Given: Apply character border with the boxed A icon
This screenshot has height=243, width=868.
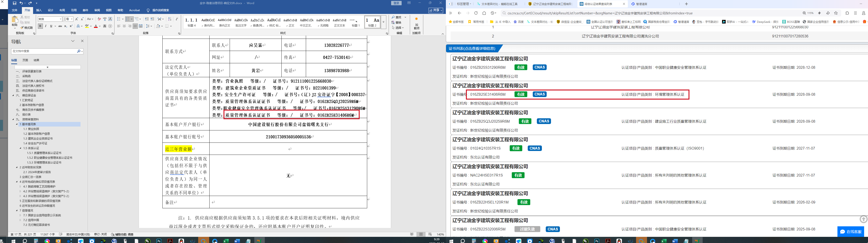Looking at the screenshot, I should click(110, 19).
